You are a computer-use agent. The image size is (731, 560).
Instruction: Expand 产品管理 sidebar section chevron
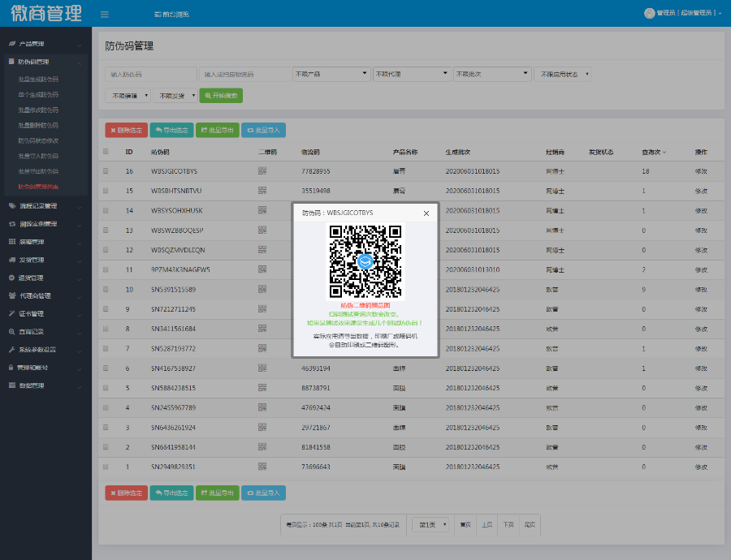(x=80, y=45)
